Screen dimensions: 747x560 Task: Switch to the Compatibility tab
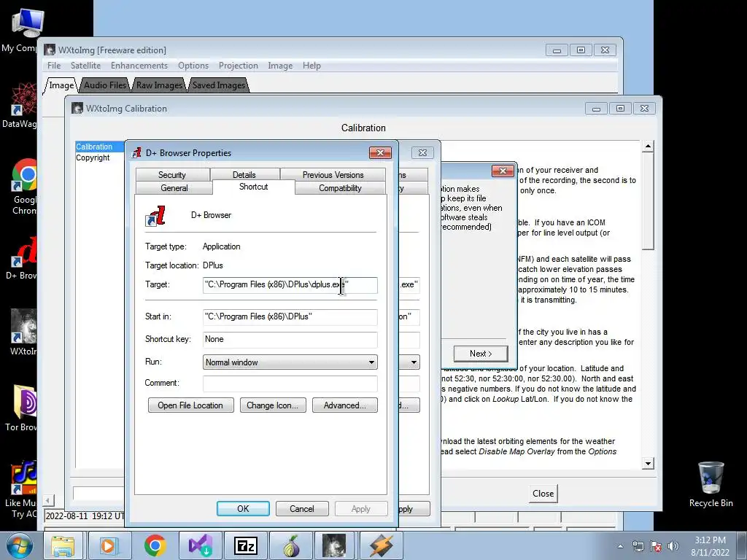coord(340,188)
